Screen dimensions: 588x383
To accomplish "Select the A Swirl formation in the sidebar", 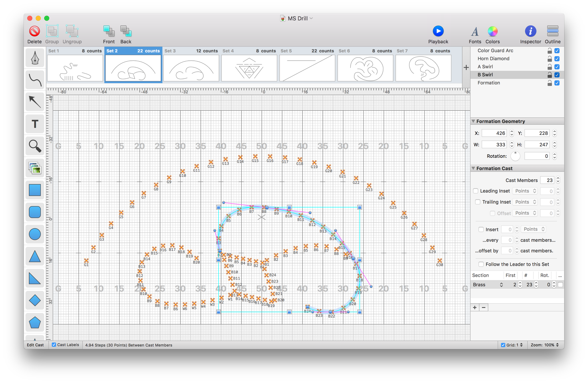I will coord(484,66).
